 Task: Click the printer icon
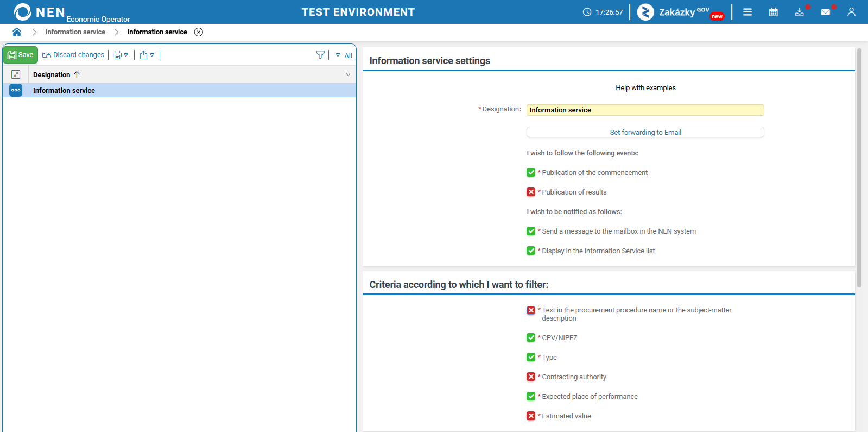click(x=117, y=55)
